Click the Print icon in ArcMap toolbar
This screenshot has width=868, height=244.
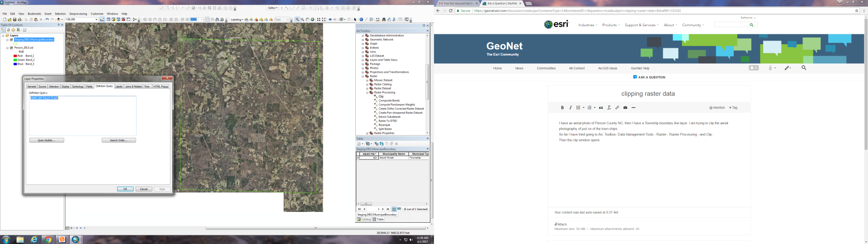tap(19, 19)
